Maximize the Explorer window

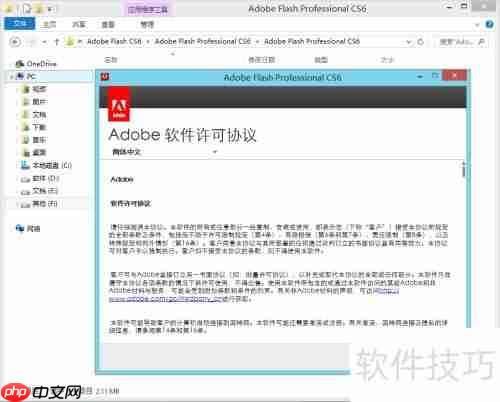464,6
